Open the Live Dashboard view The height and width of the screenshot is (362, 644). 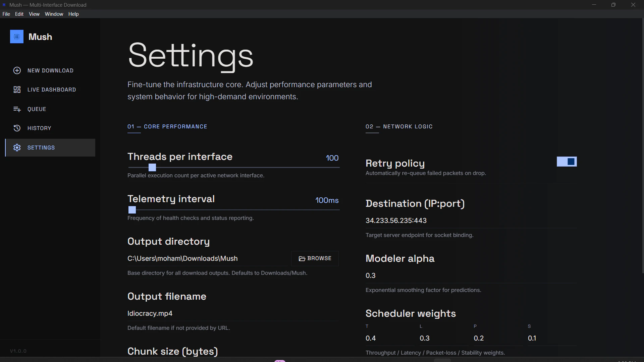[17, 89]
